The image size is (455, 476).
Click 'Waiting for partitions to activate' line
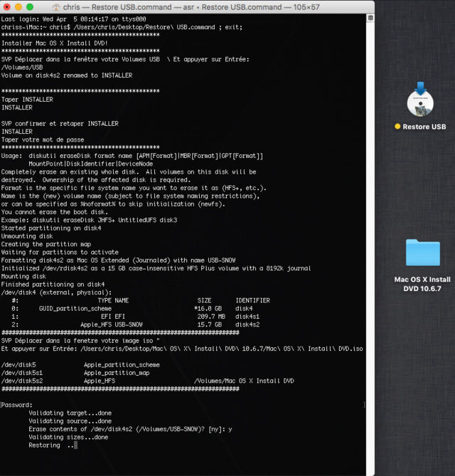[60, 253]
